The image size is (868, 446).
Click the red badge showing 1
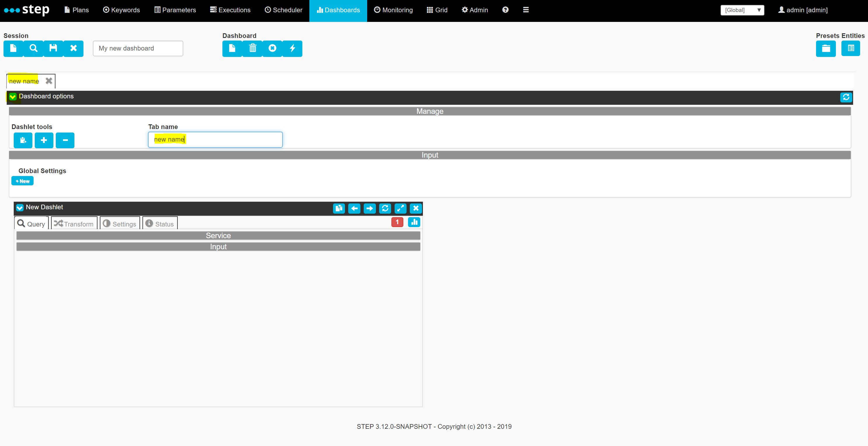click(397, 222)
